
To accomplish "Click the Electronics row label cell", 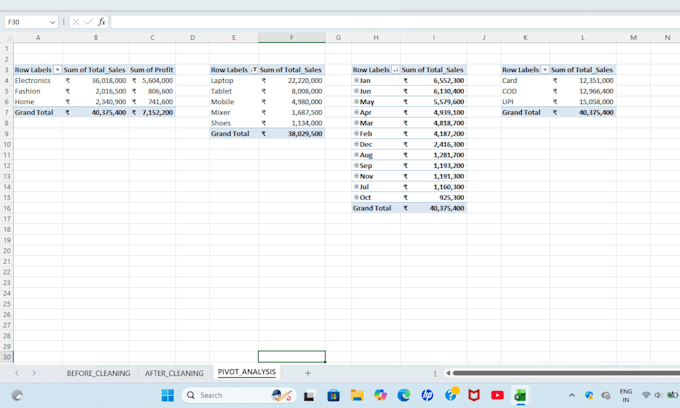I will click(x=38, y=81).
